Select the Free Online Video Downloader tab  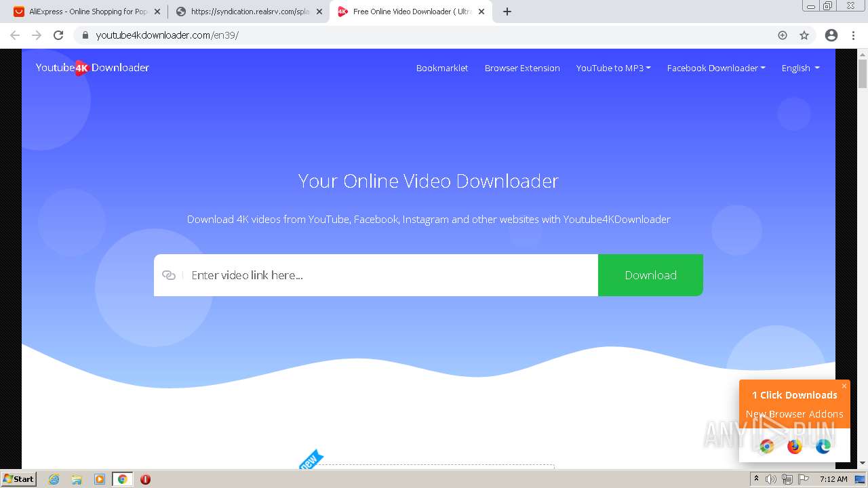click(411, 12)
